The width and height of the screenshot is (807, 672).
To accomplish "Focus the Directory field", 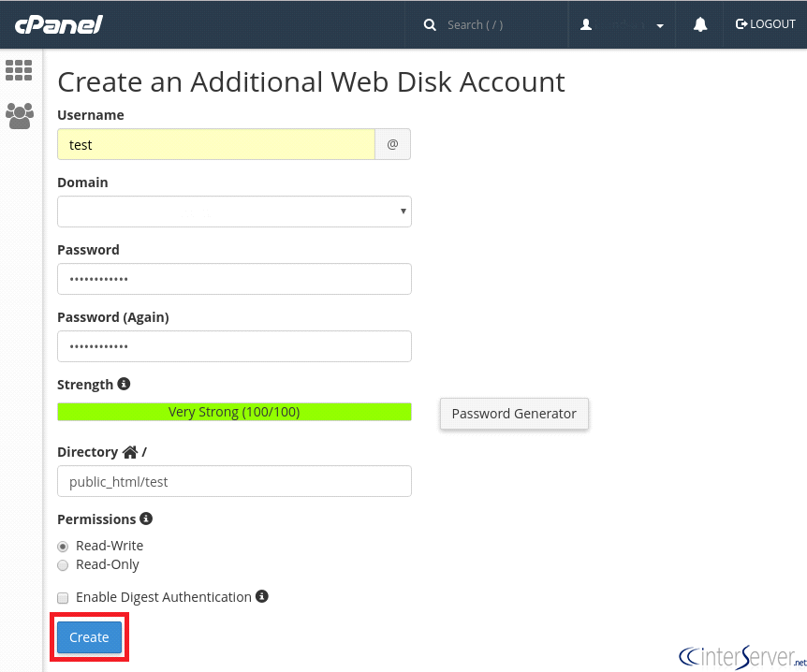I will (234, 481).
